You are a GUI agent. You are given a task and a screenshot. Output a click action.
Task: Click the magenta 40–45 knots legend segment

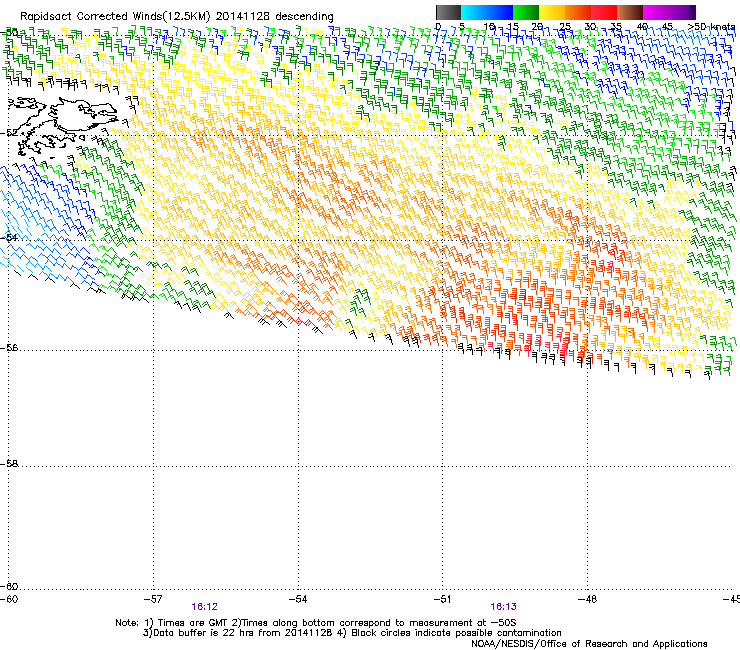[656, 12]
